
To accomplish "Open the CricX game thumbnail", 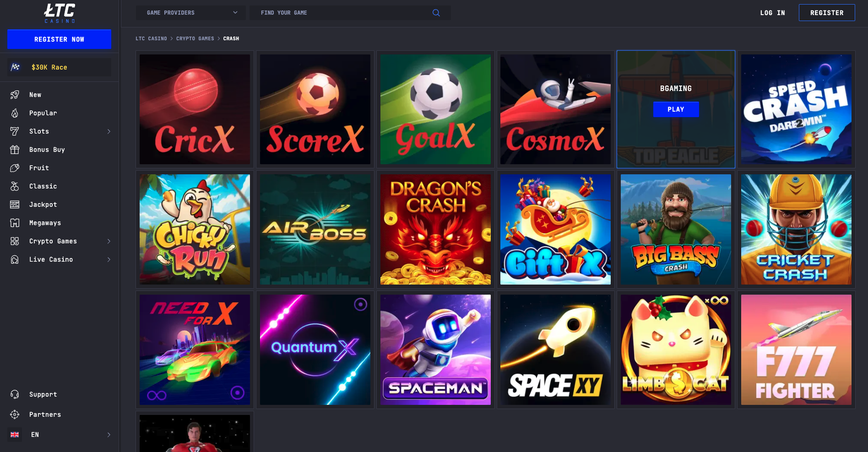I will coord(195,109).
